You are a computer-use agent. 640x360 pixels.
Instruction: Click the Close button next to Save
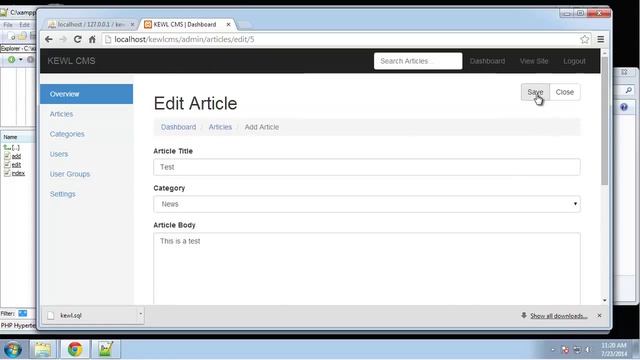click(565, 92)
